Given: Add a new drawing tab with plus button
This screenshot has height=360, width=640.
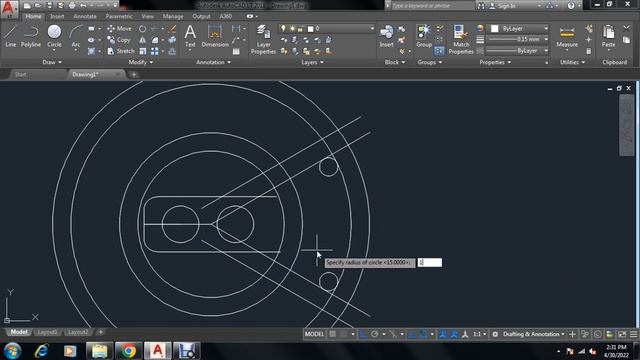Looking at the screenshot, I should pos(133,75).
